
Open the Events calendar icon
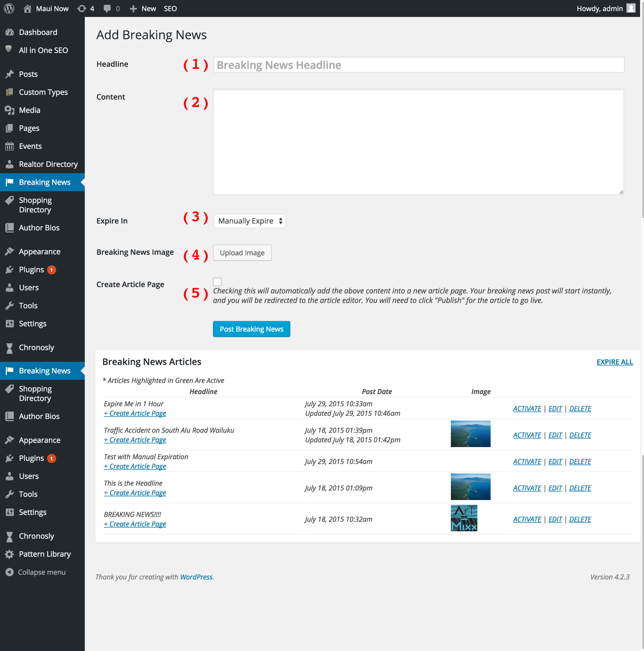(x=10, y=146)
